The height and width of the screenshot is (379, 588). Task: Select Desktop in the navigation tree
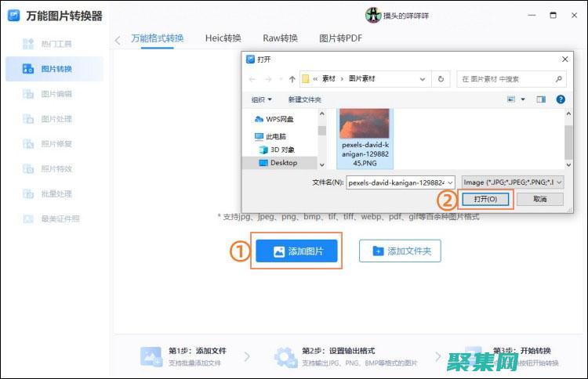click(x=279, y=163)
